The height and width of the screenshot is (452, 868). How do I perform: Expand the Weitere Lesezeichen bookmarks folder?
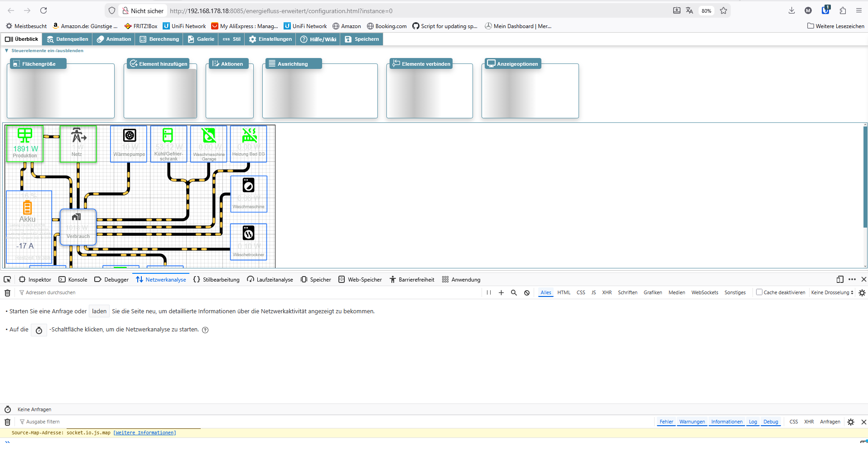(x=835, y=26)
